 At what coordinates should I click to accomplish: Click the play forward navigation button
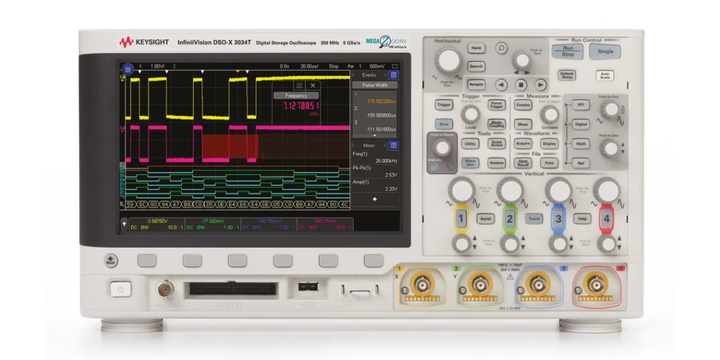tap(540, 84)
